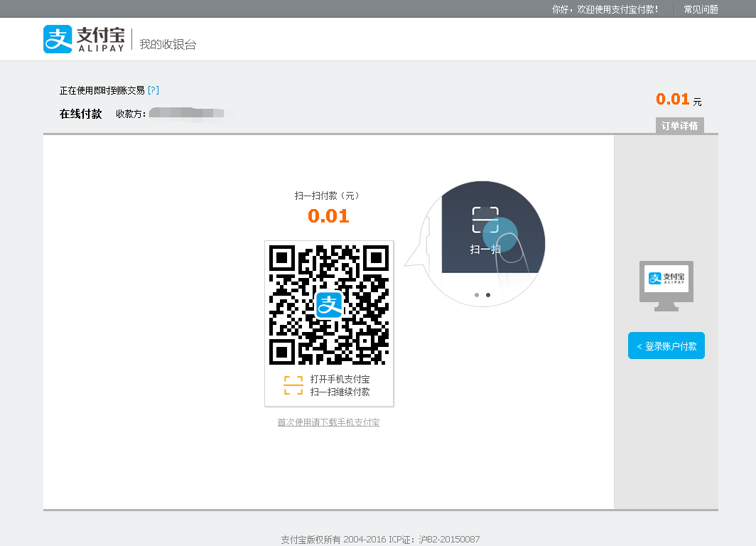
Task: Click the 我的收银台 header title
Action: point(168,44)
